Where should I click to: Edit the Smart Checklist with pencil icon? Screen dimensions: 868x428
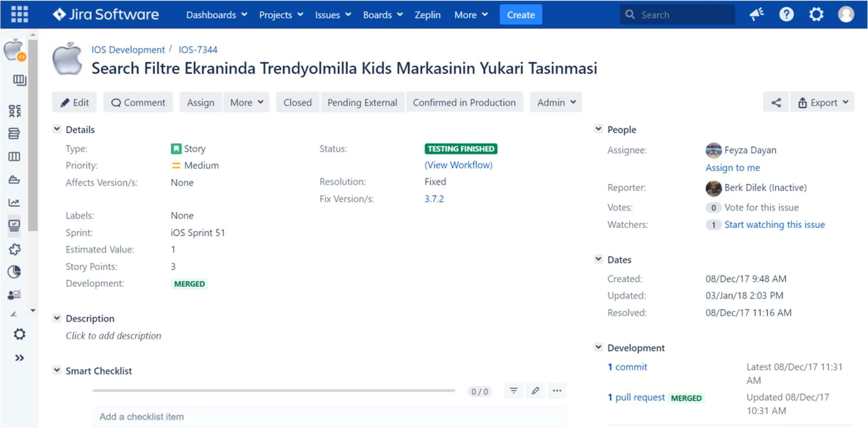click(x=535, y=391)
